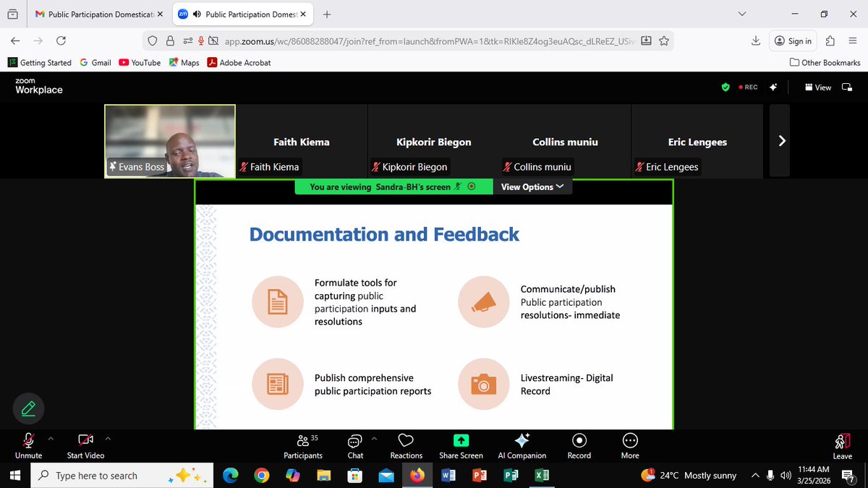The image size is (868, 488).
Task: List all tabs dropdown arrow
Action: 741,14
